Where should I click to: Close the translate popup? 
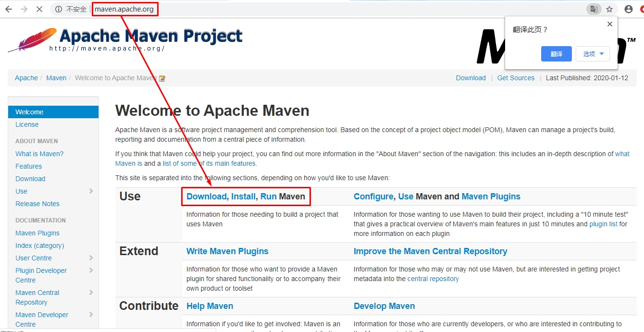click(610, 24)
